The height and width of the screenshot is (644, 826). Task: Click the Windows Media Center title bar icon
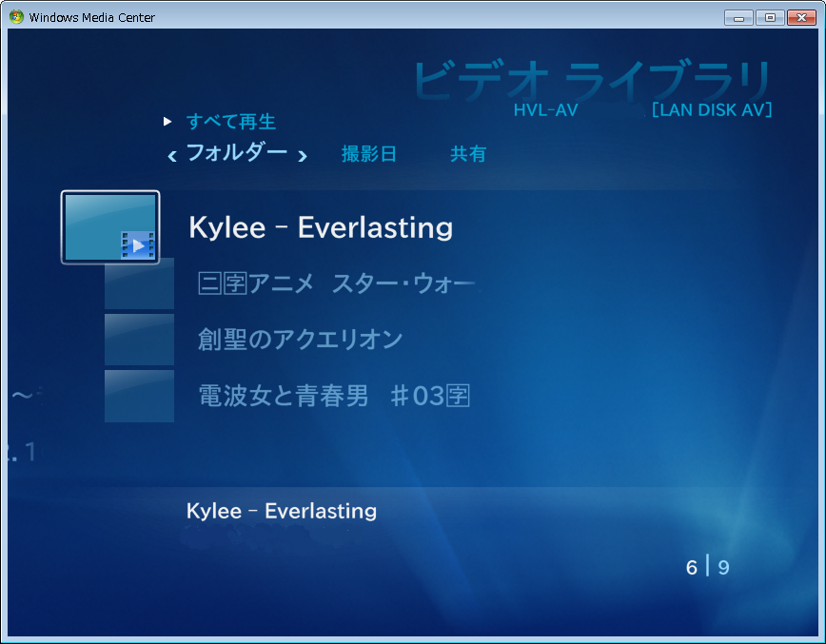tap(16, 17)
